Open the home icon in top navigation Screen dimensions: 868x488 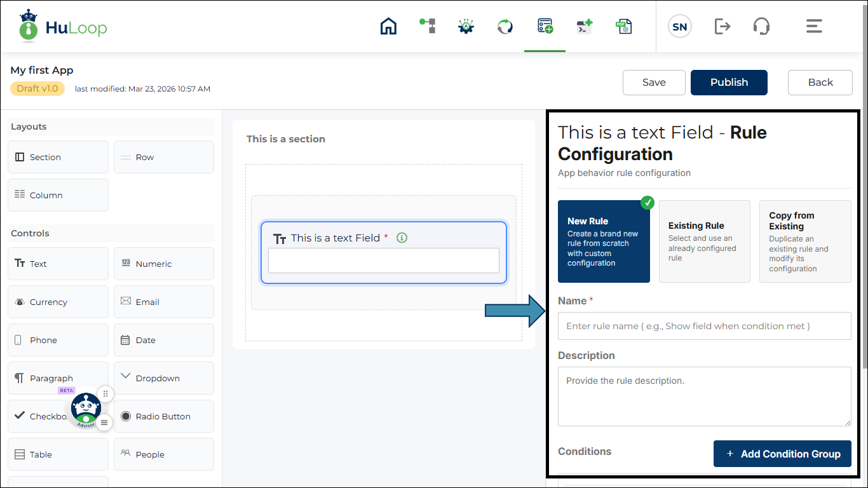point(388,26)
